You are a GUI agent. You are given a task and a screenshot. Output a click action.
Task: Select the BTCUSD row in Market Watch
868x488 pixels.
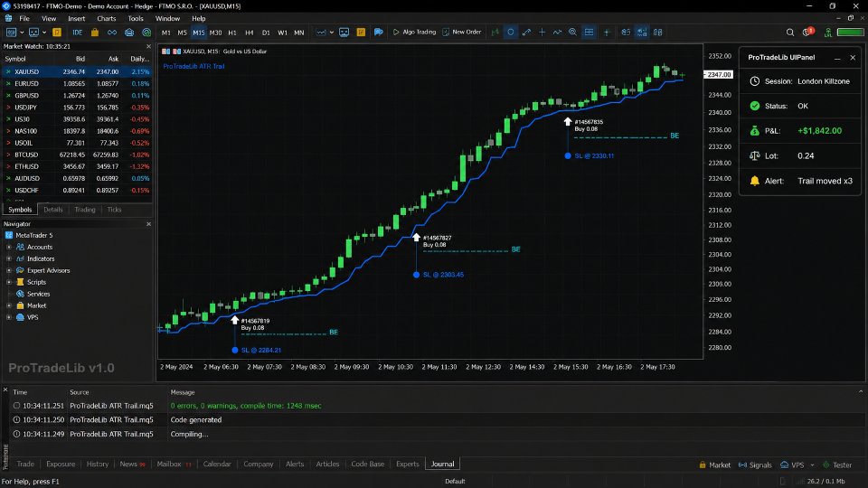coord(77,155)
